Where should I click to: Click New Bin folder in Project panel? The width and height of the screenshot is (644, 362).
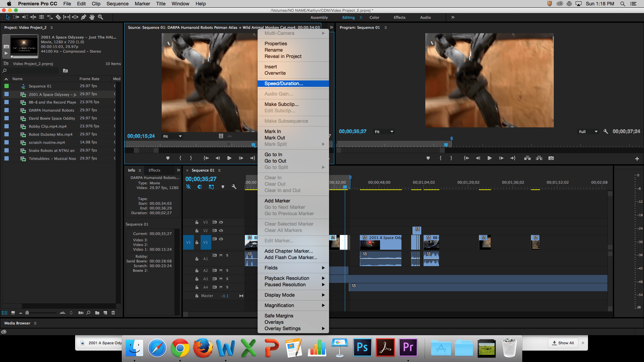tap(97, 313)
